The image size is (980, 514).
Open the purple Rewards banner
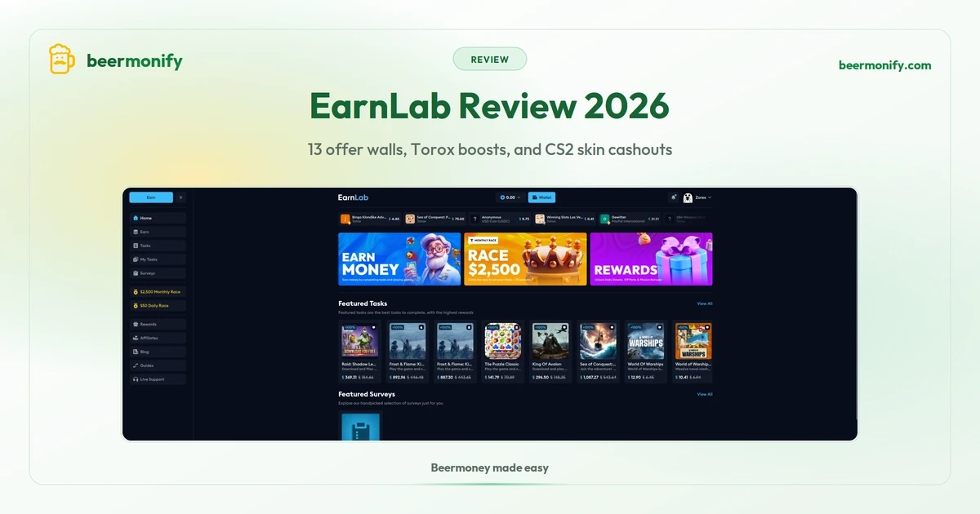[x=651, y=259]
